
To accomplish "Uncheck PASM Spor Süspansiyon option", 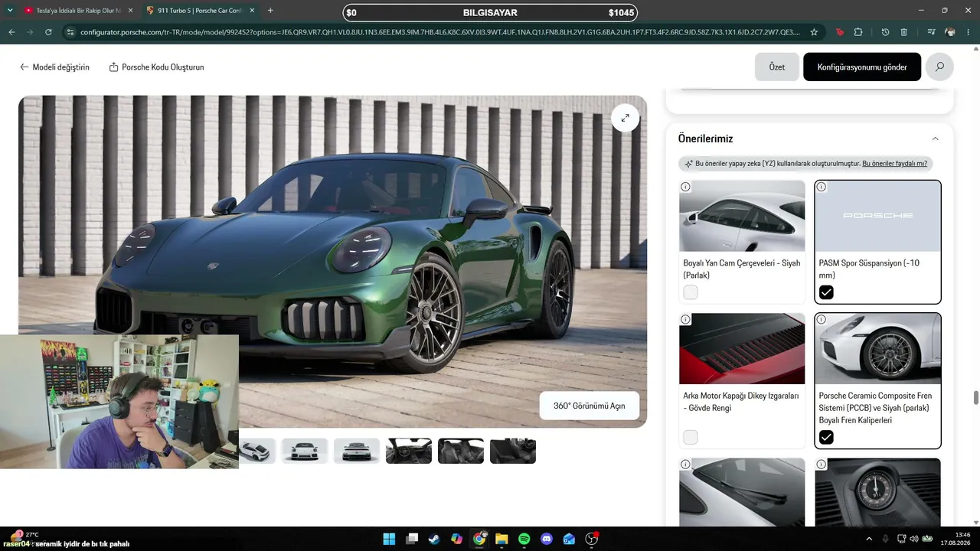I will (826, 292).
